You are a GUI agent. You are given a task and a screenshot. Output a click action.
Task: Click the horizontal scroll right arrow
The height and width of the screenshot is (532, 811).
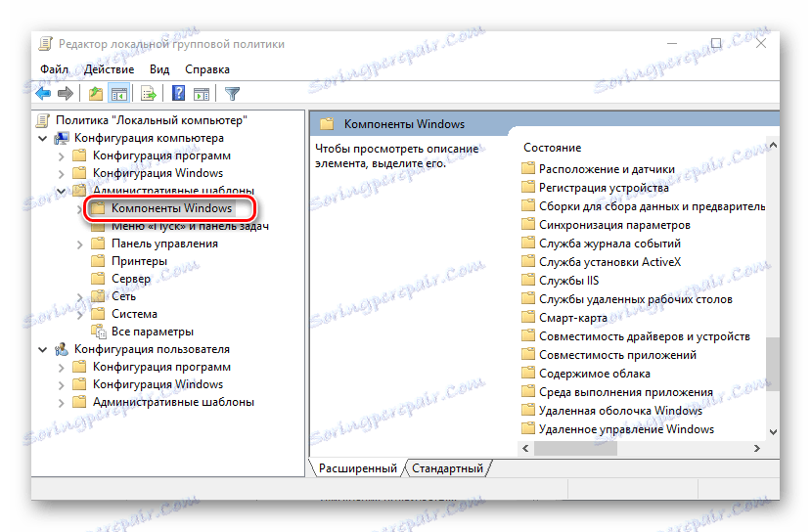coord(756,448)
